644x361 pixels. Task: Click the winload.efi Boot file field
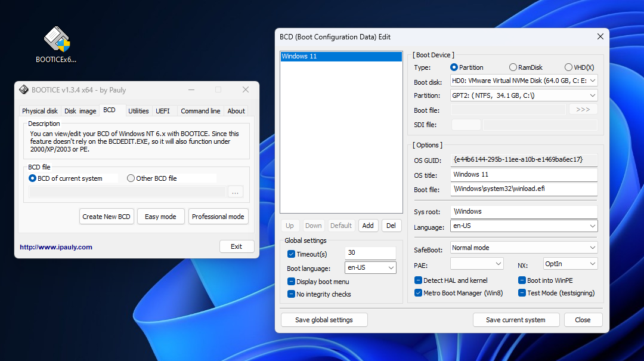click(x=524, y=189)
